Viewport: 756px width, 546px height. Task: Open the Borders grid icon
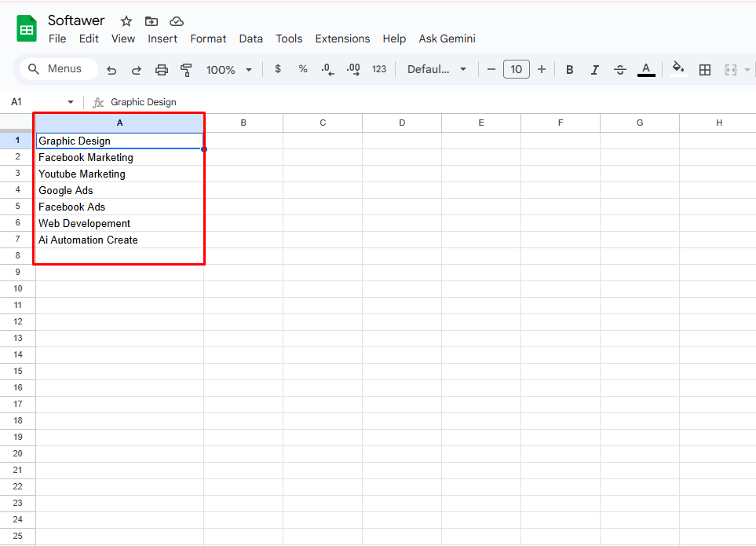pyautogui.click(x=705, y=70)
